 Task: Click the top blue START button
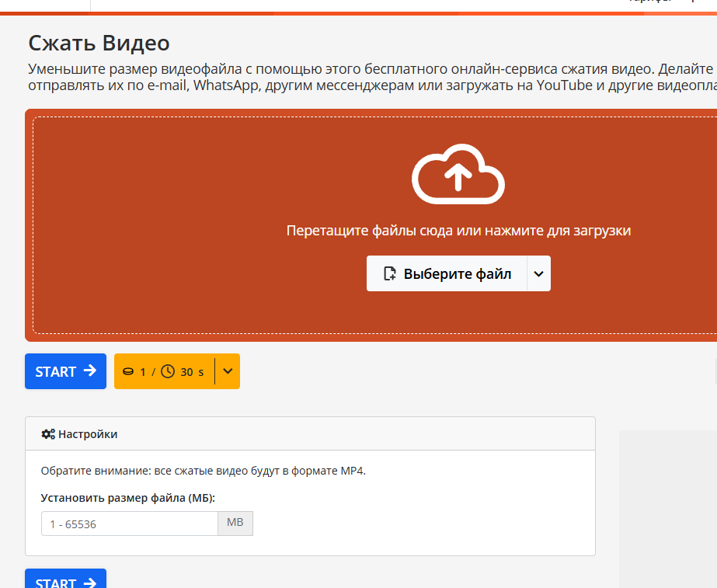(x=65, y=371)
